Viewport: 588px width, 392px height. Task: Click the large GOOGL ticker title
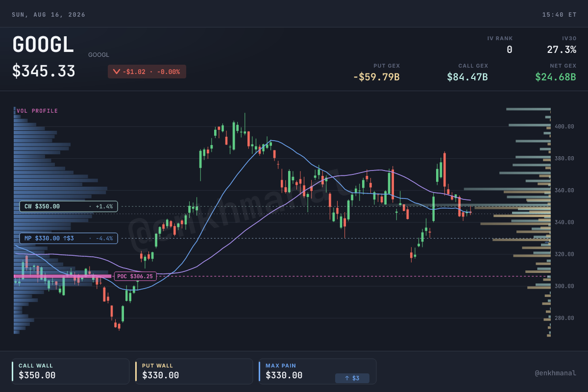click(x=43, y=45)
